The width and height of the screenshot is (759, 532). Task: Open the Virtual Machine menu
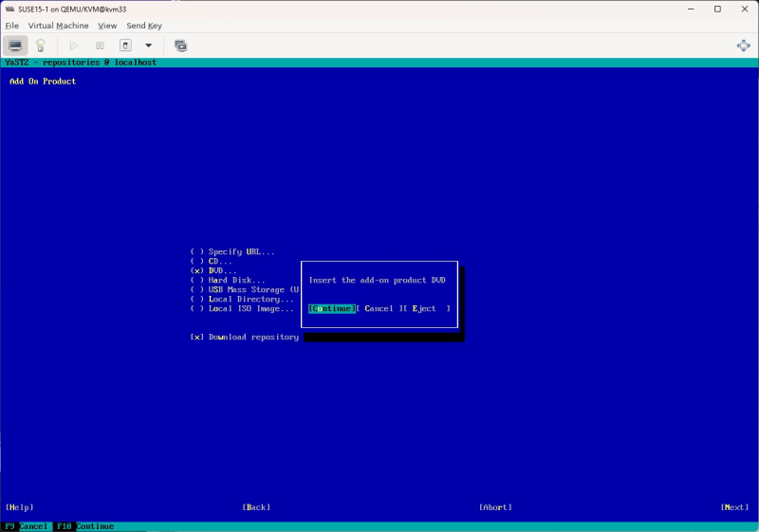pos(58,26)
